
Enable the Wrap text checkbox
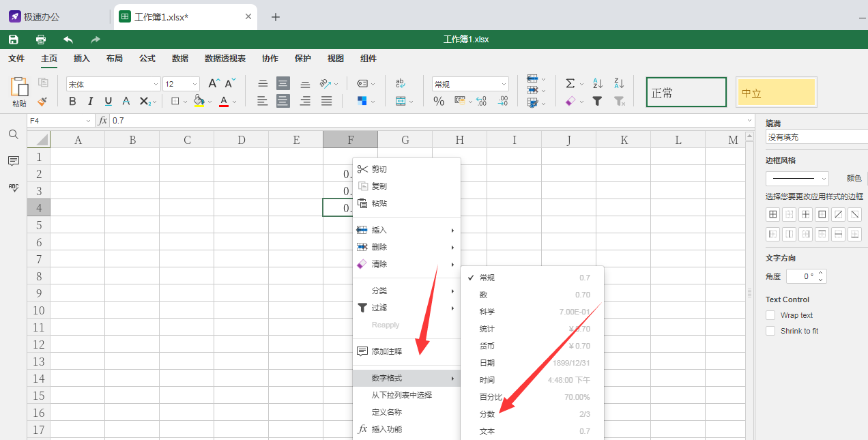[x=770, y=315]
